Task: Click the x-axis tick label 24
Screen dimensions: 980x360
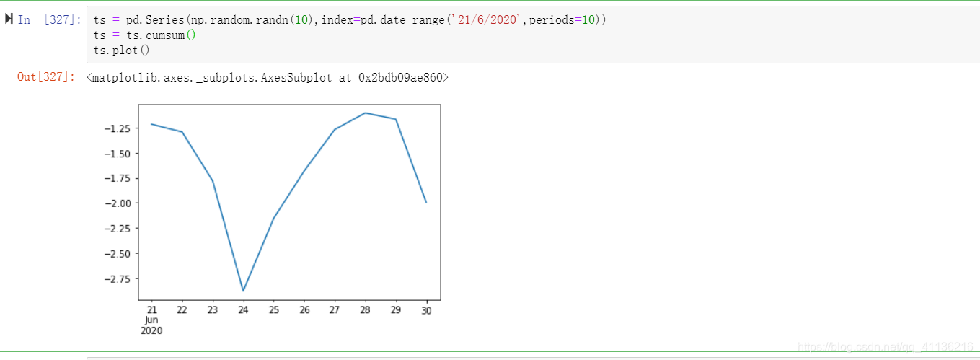Action: coord(243,309)
